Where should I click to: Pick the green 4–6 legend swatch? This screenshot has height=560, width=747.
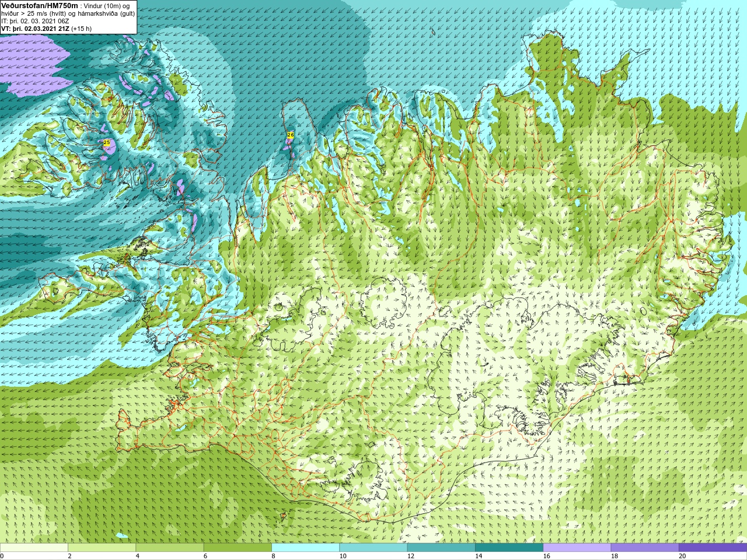point(169,548)
